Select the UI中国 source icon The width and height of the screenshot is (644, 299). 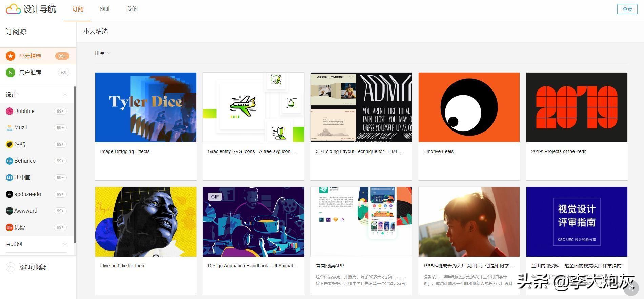pos(9,178)
